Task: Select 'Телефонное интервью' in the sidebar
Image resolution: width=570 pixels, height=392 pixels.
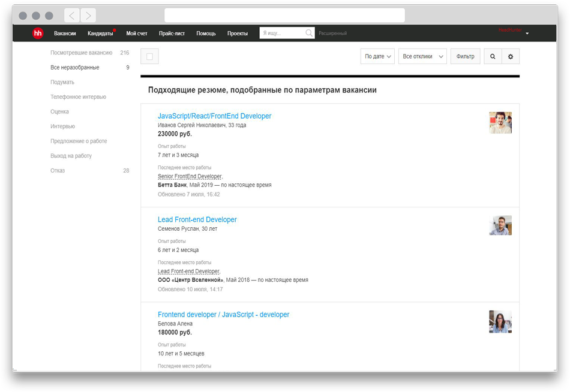Action: tap(78, 97)
